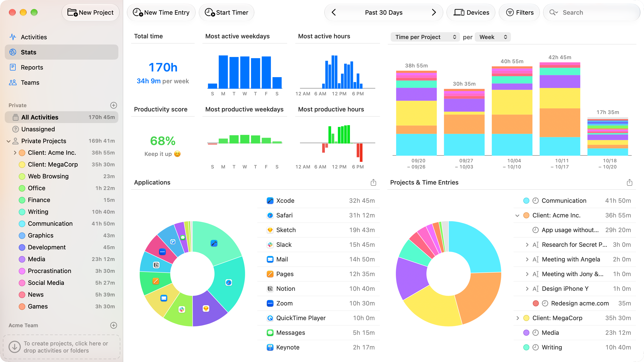The image size is (644, 362).
Task: Collapse the Private Projects folder
Action: pyautogui.click(x=9, y=141)
